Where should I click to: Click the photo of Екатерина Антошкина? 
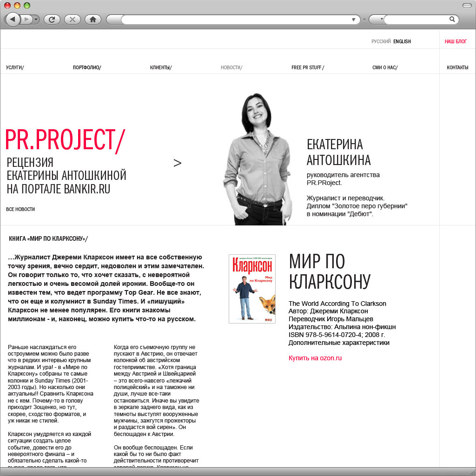258,159
